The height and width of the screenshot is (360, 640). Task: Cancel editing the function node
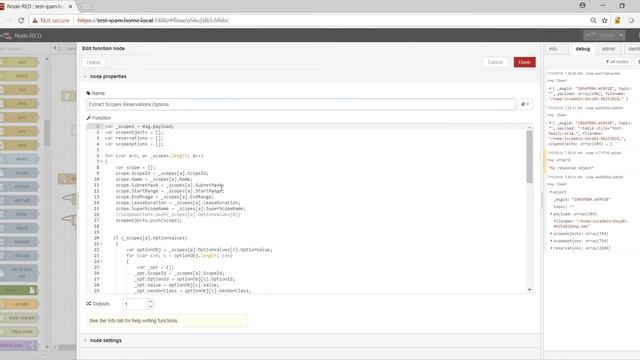pos(496,62)
